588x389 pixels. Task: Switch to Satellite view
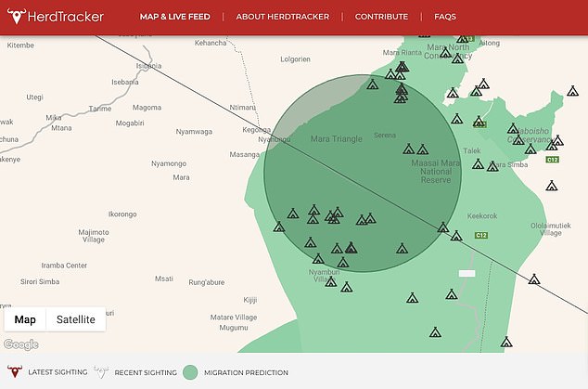(76, 319)
